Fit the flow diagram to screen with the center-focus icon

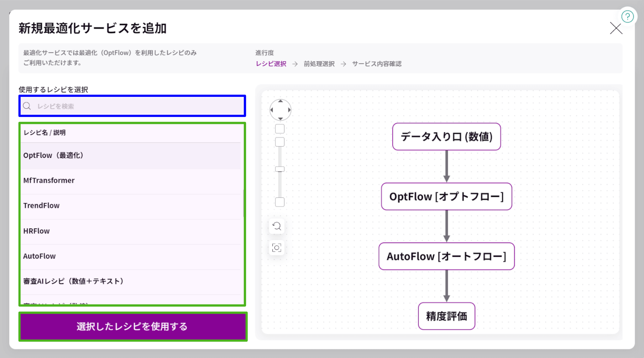pyautogui.click(x=276, y=248)
